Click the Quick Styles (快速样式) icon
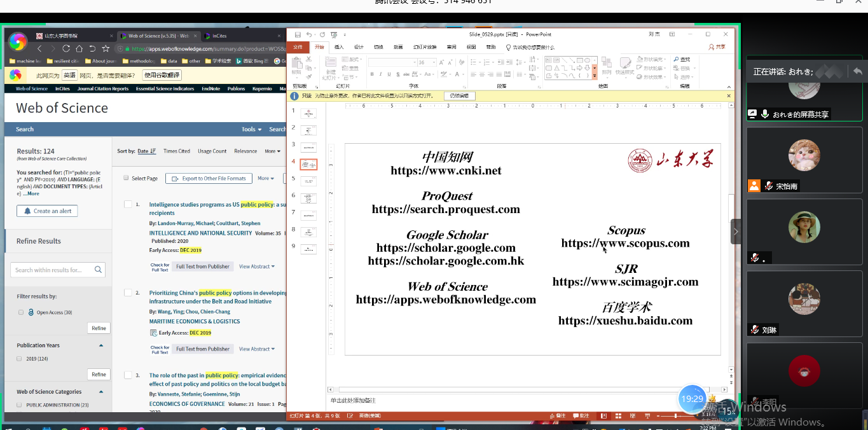Image resolution: width=868 pixels, height=430 pixels. point(624,62)
